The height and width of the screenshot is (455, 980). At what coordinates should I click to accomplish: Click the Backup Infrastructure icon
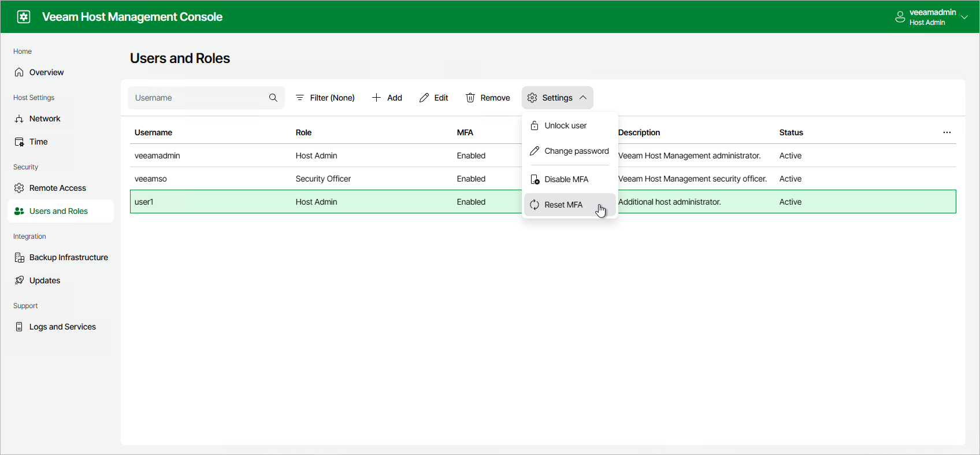coord(19,257)
